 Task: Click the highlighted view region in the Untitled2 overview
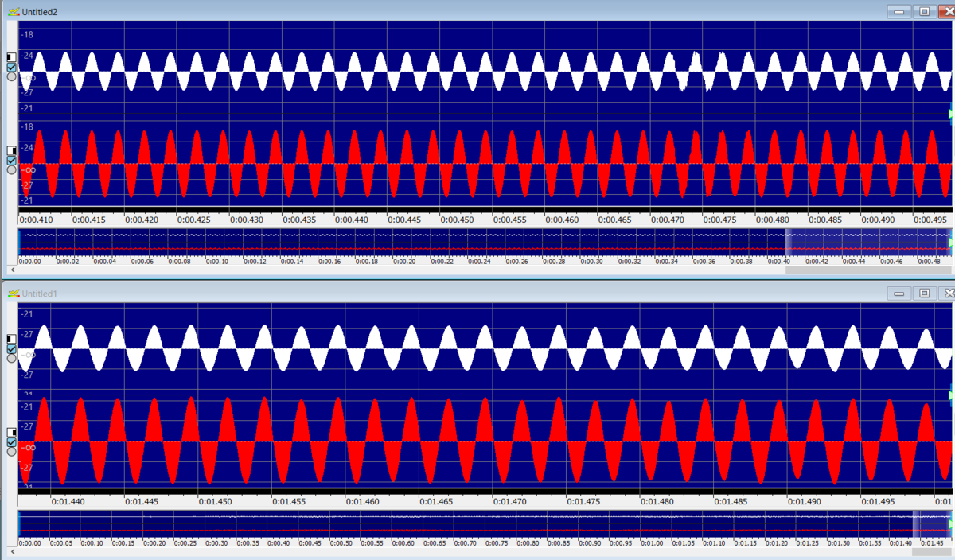coord(867,241)
